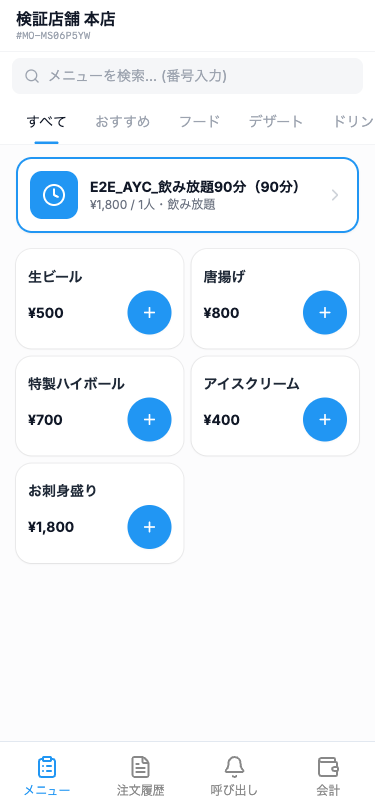
Task: Open the メニュー clipboard icon in bottom navigation
Action: (x=47, y=767)
